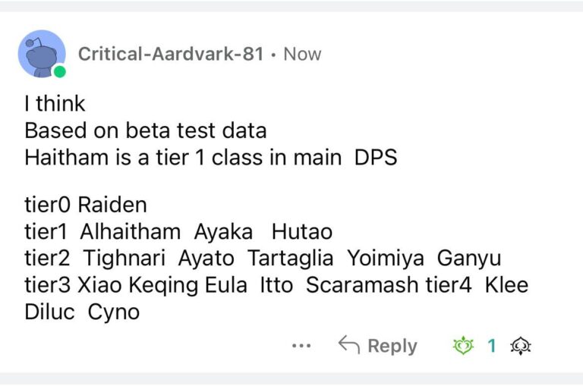Screen dimensions: 583x392
Task: Open the three-dot more options menu
Action: [x=301, y=347]
